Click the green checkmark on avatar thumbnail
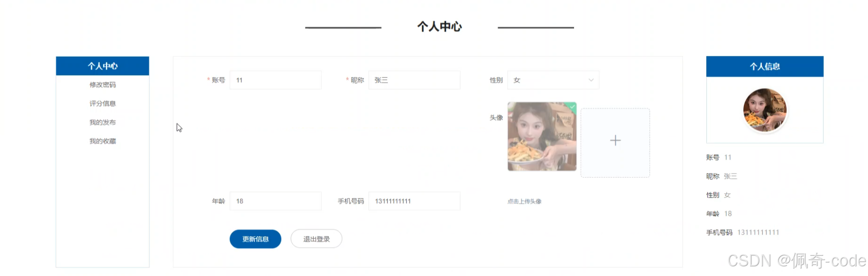 [572, 107]
